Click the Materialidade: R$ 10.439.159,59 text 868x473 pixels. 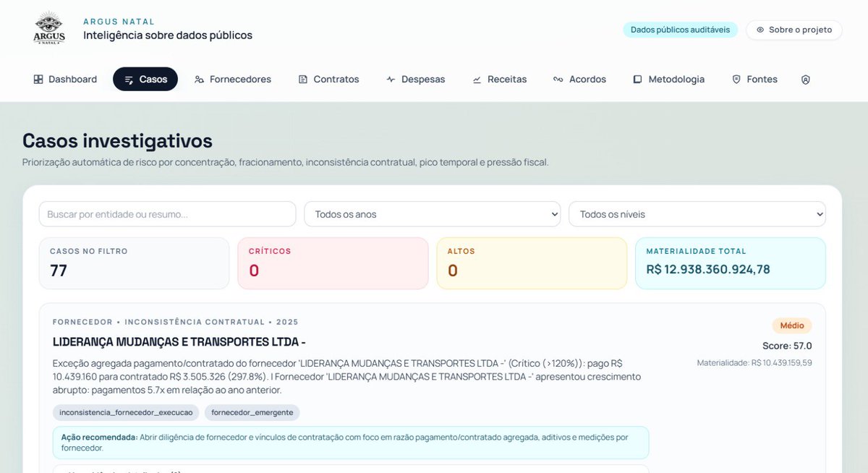(x=754, y=362)
